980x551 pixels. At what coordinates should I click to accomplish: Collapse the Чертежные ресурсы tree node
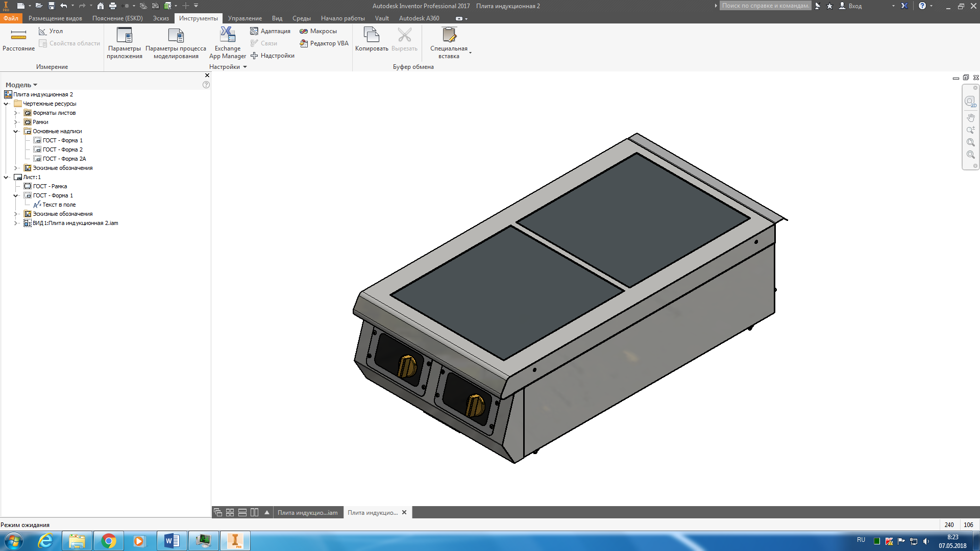pos(6,104)
